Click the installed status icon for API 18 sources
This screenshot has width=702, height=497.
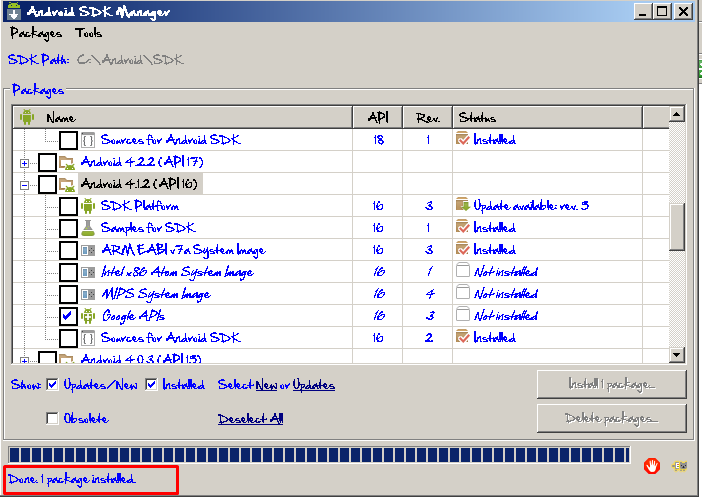click(462, 139)
